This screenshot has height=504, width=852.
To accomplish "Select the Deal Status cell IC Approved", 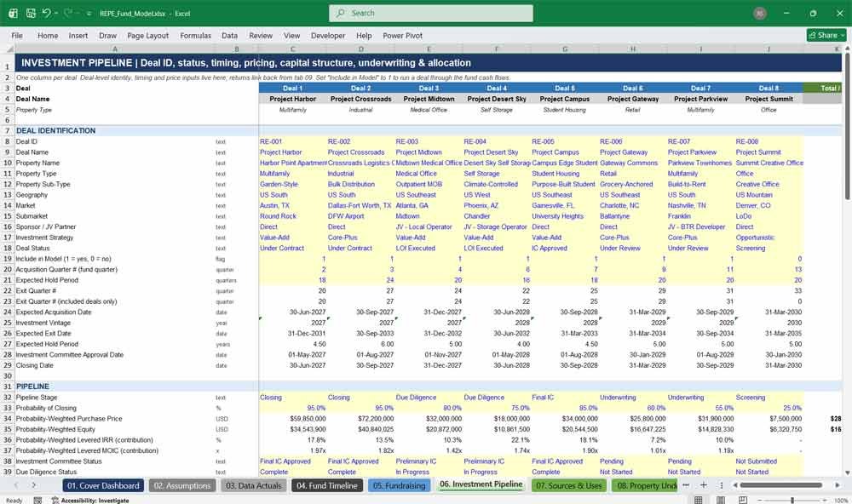I will pyautogui.click(x=565, y=249).
